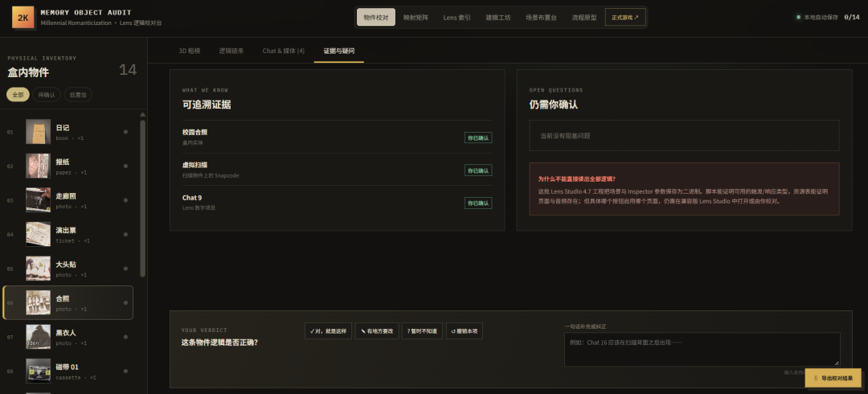Click the status dot for 日记
This screenshot has width=868, height=394.
[125, 132]
